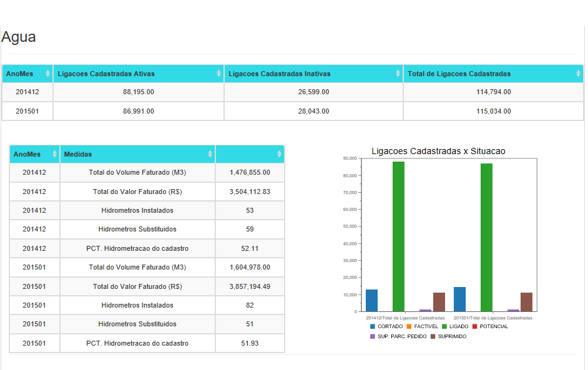Click the green LIGADO bar for 201412
The image size is (588, 370).
tap(398, 237)
